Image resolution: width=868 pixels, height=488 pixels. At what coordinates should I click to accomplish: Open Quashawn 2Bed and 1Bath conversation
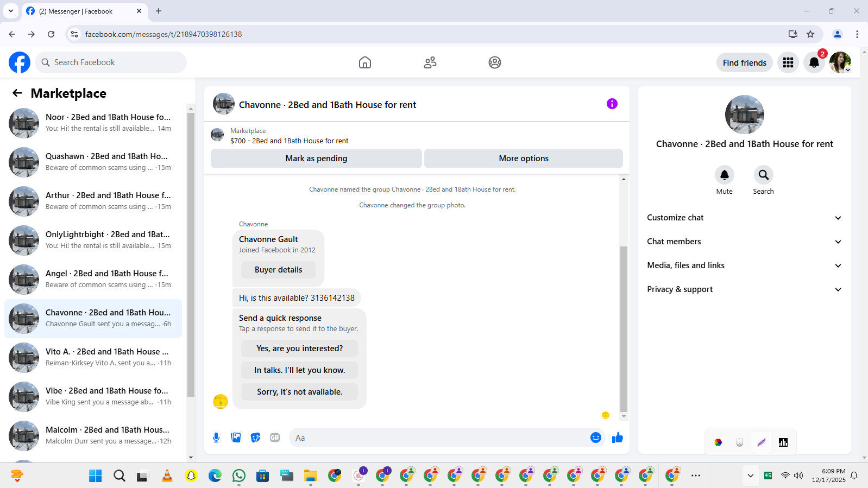[93, 162]
